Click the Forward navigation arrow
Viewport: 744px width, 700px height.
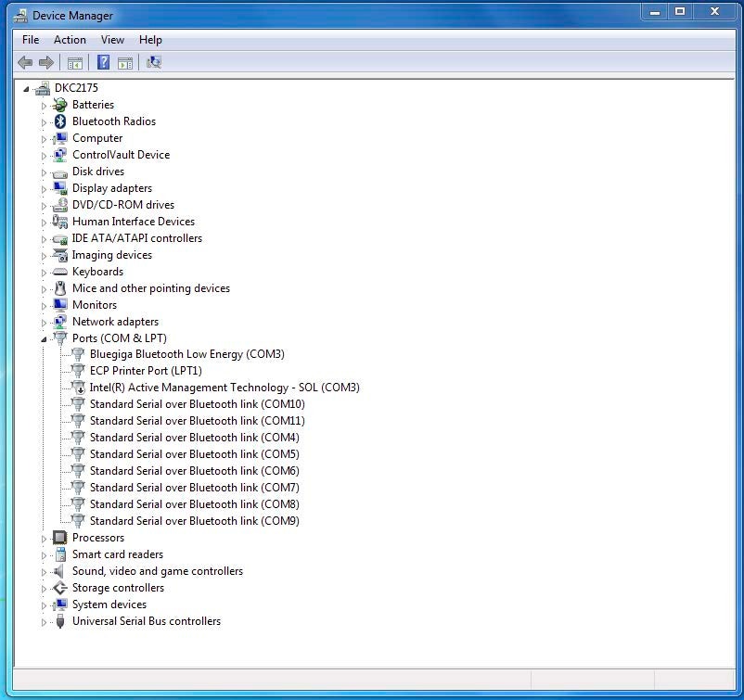[x=45, y=62]
